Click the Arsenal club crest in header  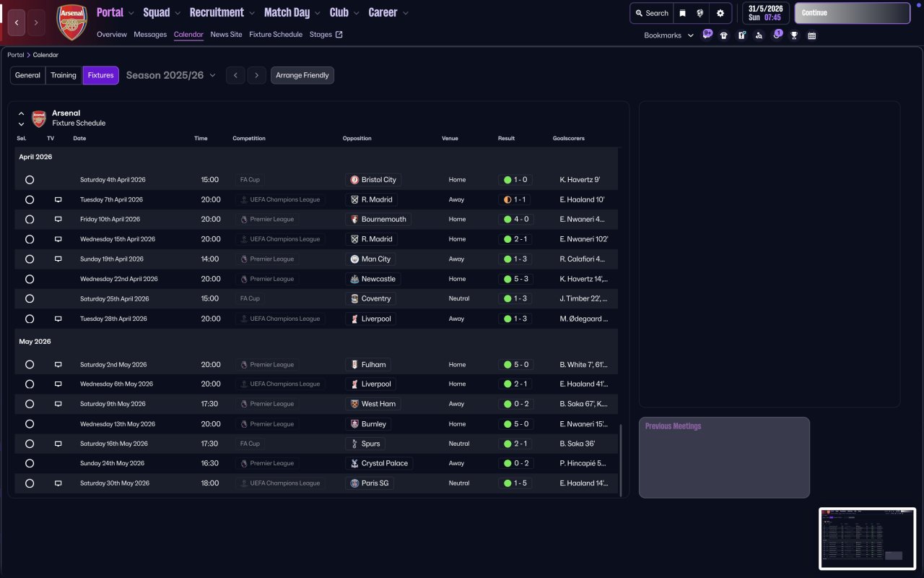click(71, 22)
